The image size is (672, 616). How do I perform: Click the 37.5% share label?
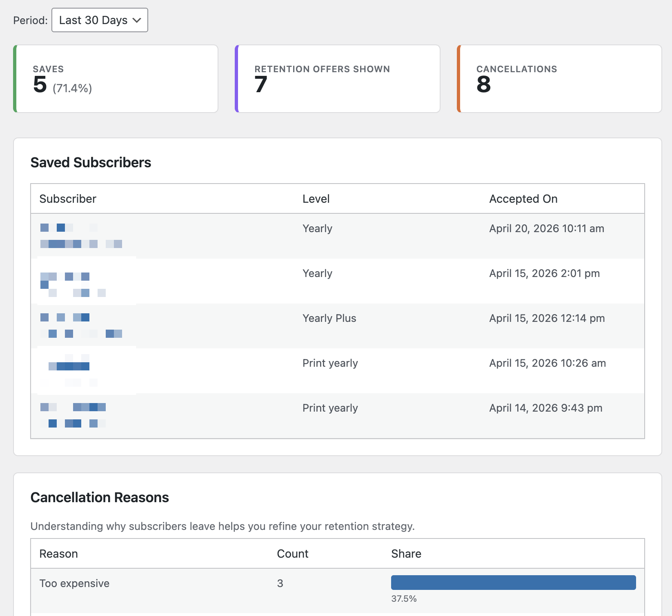(x=404, y=598)
